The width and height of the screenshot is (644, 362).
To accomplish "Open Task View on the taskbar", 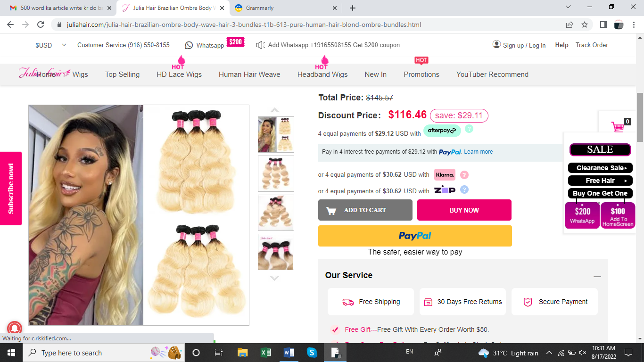I will pyautogui.click(x=219, y=353).
